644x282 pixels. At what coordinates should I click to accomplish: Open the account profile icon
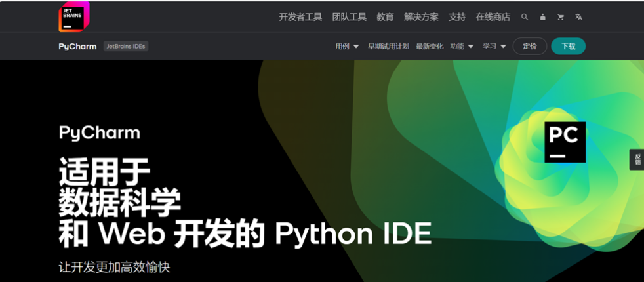coord(542,17)
